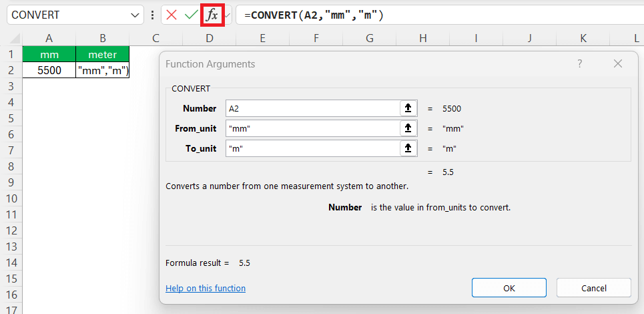Click the From_unit argument field
This screenshot has height=314, width=644.
pyautogui.click(x=312, y=128)
